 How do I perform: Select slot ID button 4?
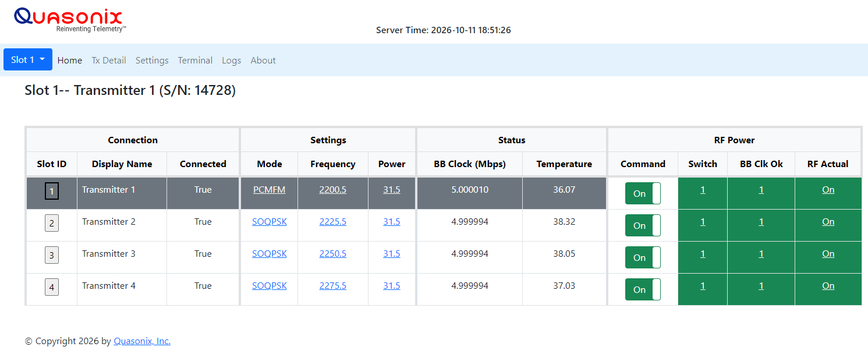pos(52,287)
